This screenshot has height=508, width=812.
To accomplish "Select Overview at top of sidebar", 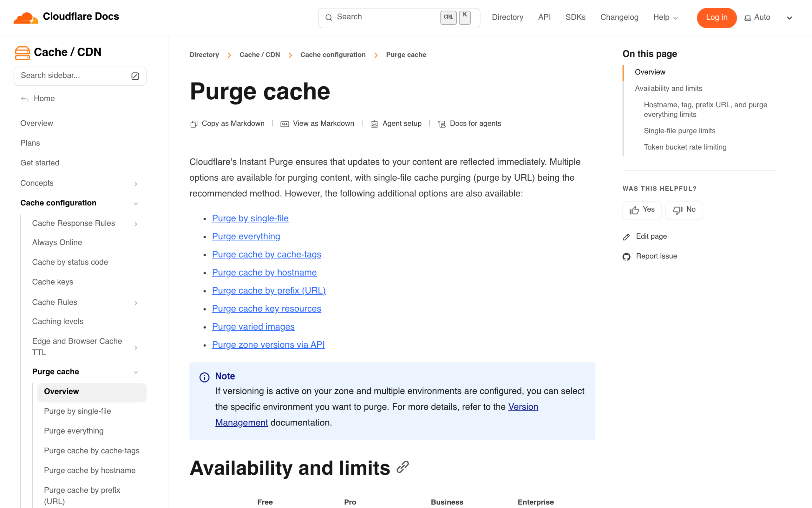I will (36, 124).
